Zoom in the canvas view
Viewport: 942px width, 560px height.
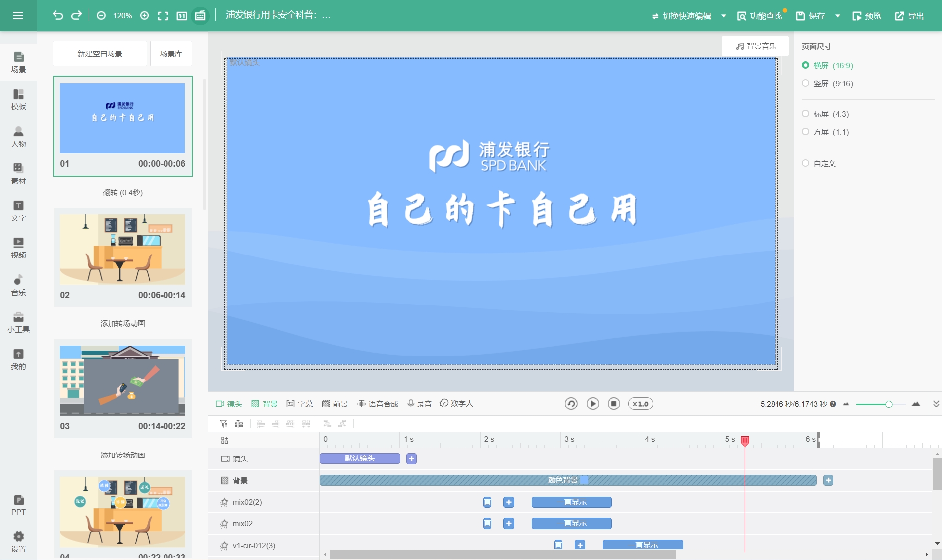(x=144, y=16)
